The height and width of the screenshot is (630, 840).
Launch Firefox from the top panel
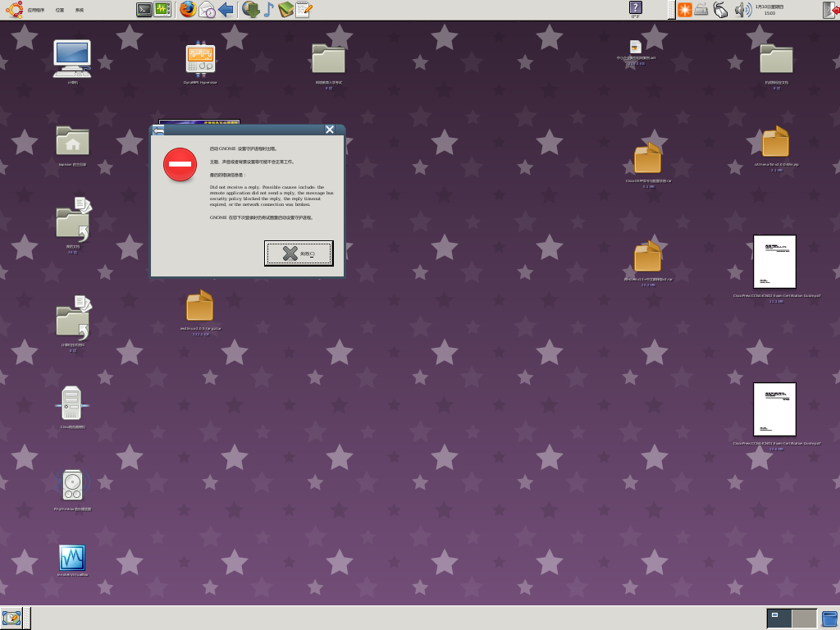[188, 9]
